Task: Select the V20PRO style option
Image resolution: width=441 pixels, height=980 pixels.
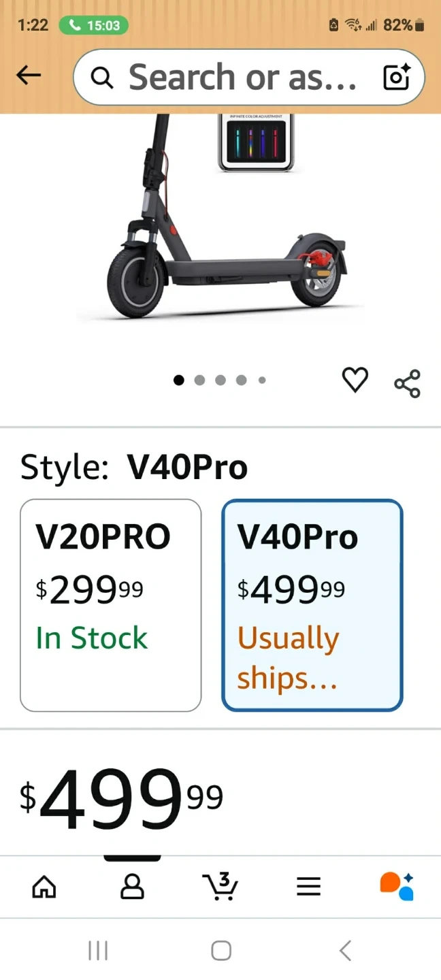Action: [x=111, y=605]
